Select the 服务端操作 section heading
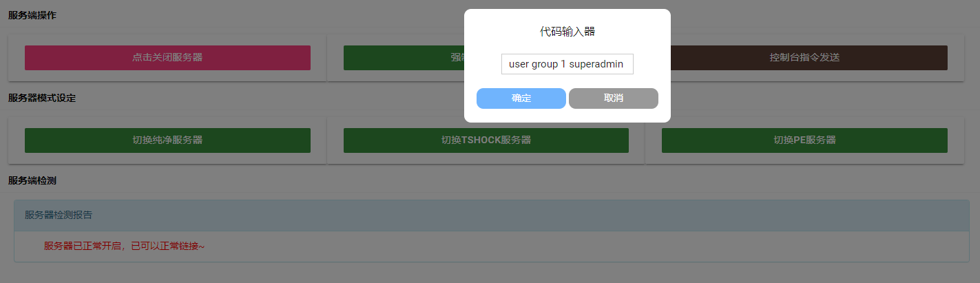980x283 pixels. point(32,15)
